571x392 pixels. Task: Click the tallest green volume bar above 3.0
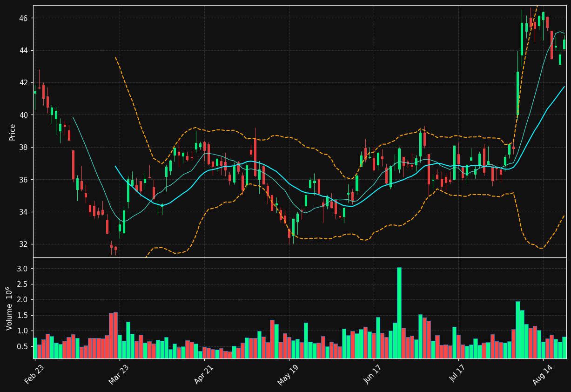pos(399,313)
